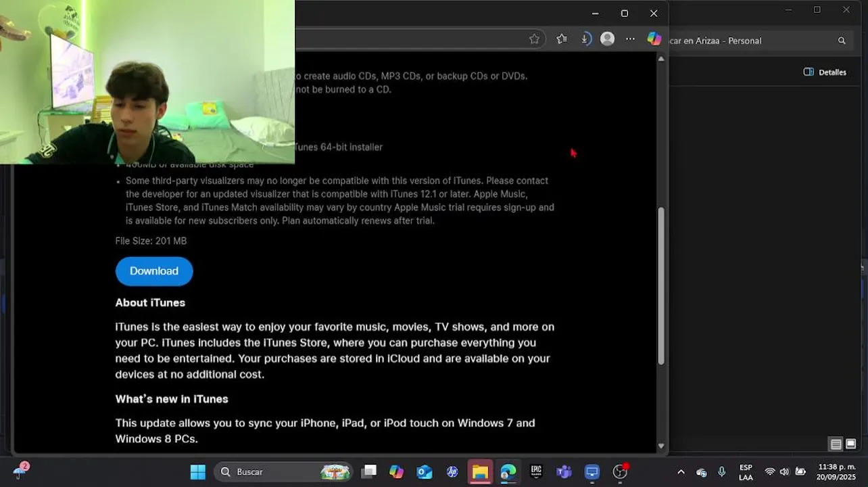Click the taskbar Buscar search box
This screenshot has height=487, width=868.
tap(284, 471)
